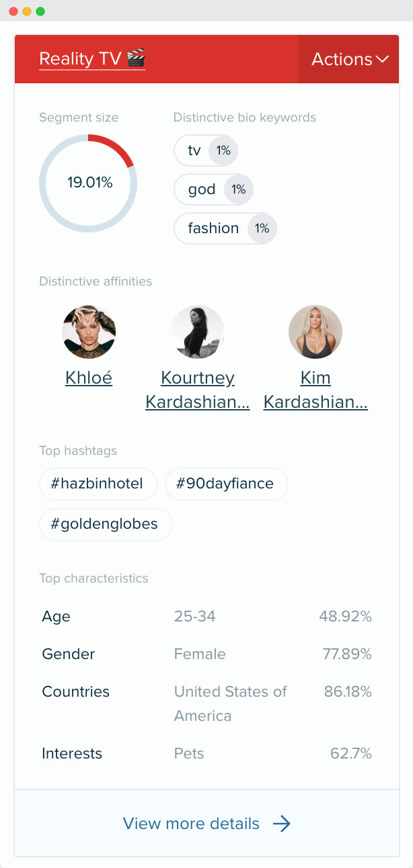
Task: Select the #hazbinhotel hashtag
Action: click(98, 484)
